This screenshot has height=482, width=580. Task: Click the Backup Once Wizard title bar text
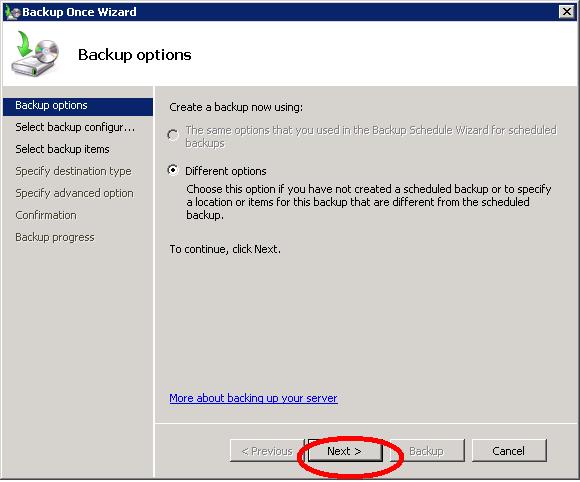click(x=79, y=12)
